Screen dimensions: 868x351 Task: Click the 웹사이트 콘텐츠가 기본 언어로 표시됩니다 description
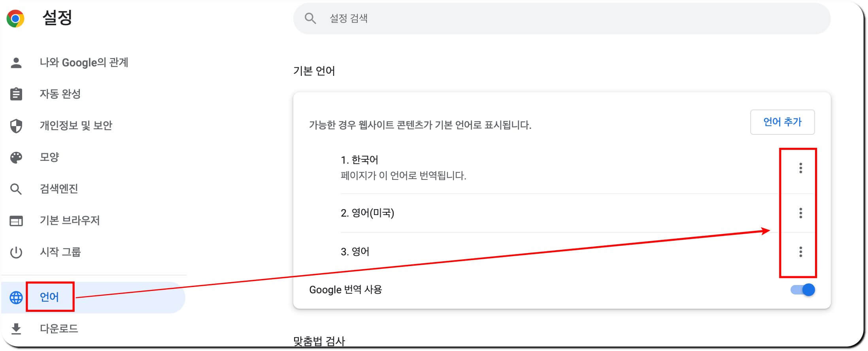click(420, 125)
